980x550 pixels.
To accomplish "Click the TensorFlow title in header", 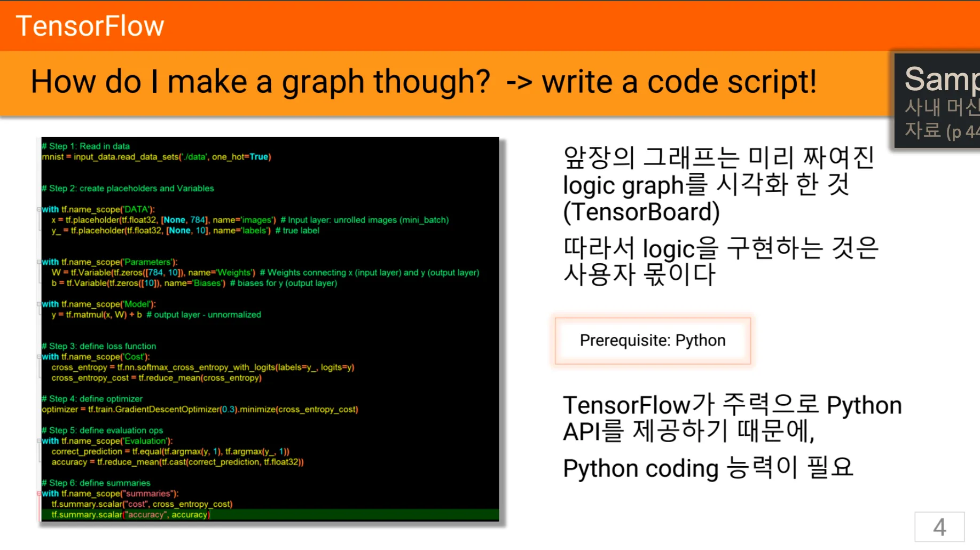I will (90, 26).
